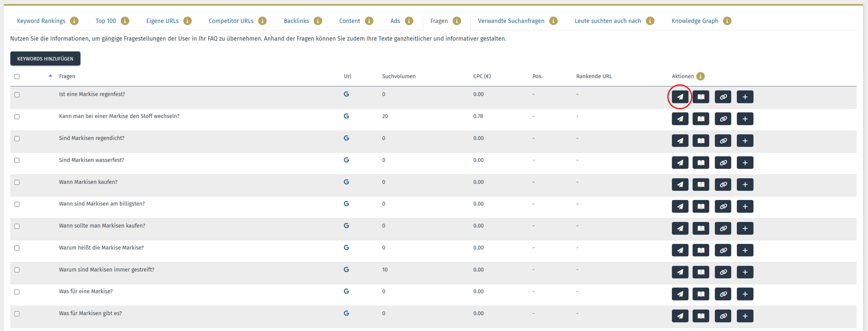Click sort arrow beside Fragen column header
This screenshot has height=331, width=868.
coord(51,76)
